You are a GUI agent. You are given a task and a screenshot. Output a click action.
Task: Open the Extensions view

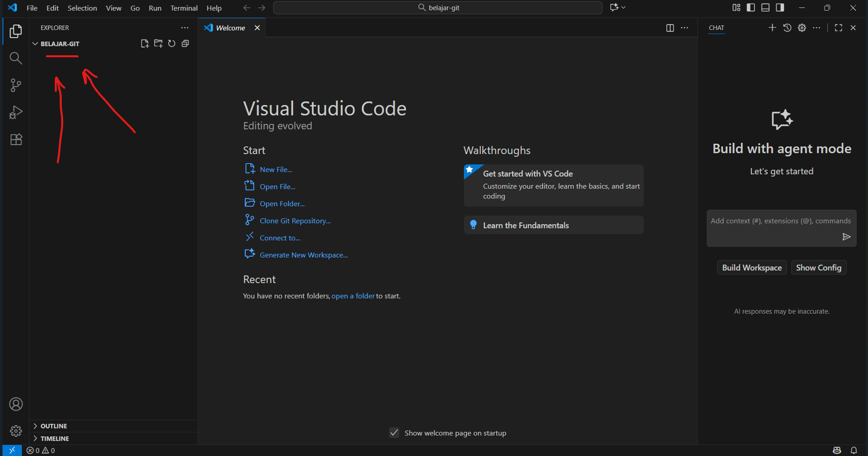click(x=16, y=139)
